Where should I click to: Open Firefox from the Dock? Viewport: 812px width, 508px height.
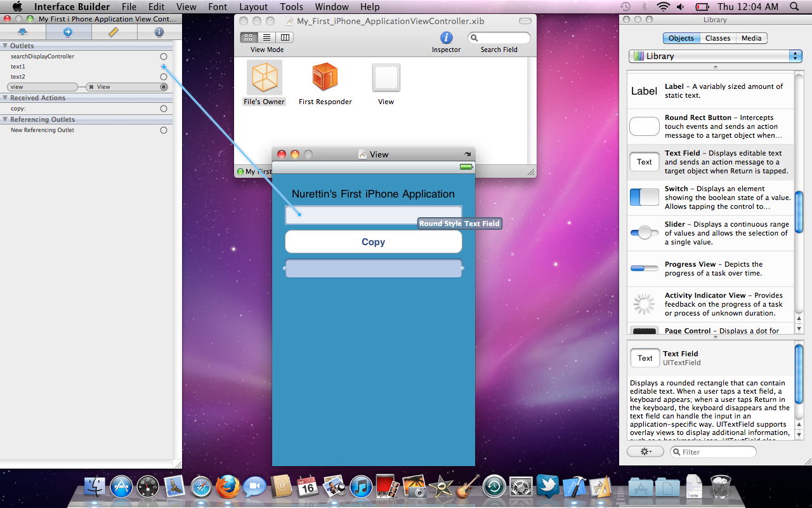coord(228,487)
